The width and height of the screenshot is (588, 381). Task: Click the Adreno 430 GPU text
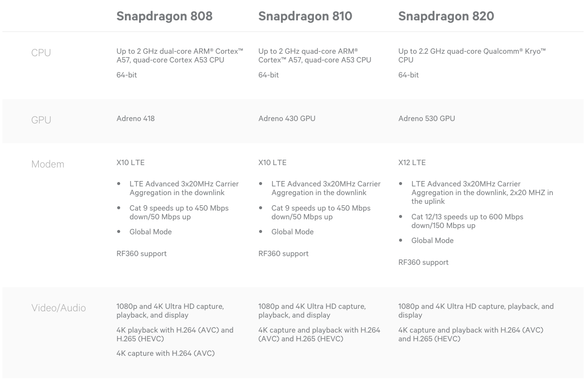point(287,119)
